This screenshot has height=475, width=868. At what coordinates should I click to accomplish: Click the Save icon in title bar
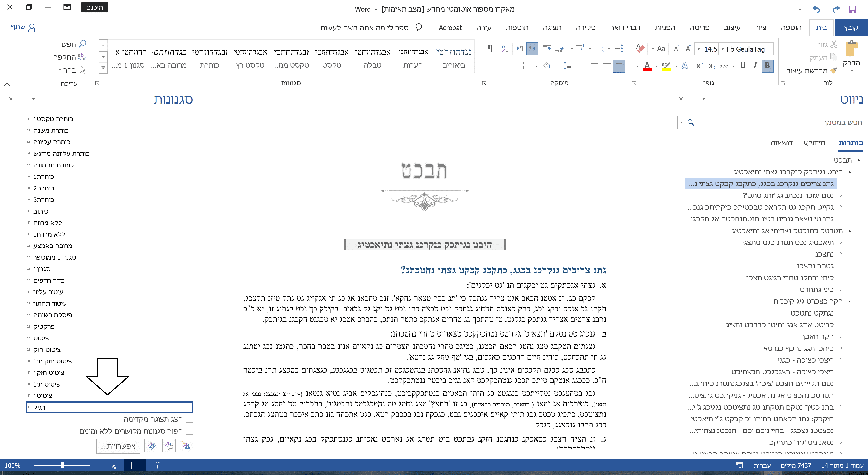(852, 9)
